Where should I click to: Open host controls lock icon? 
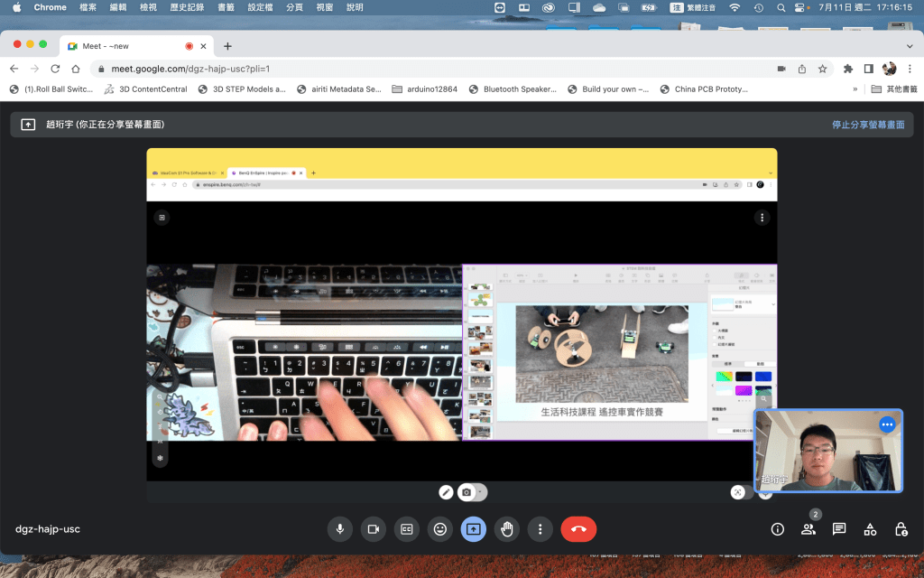tap(901, 529)
